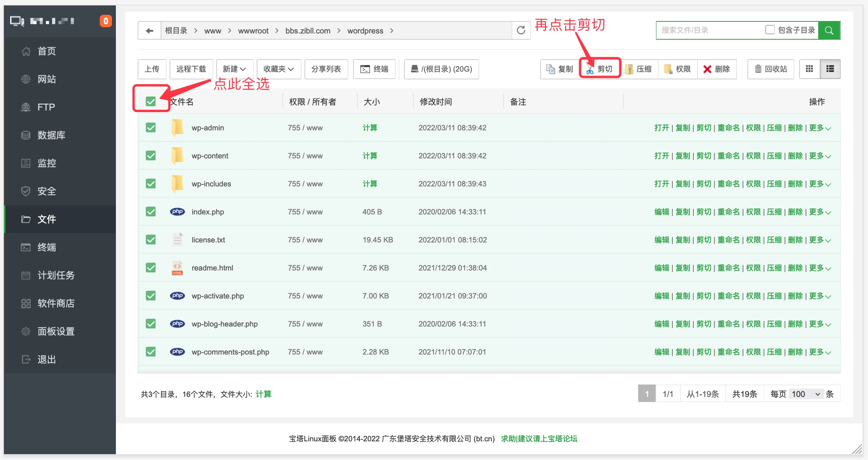The height and width of the screenshot is (460, 868).
Task: Click the 删除 delete icon
Action: [x=717, y=69]
